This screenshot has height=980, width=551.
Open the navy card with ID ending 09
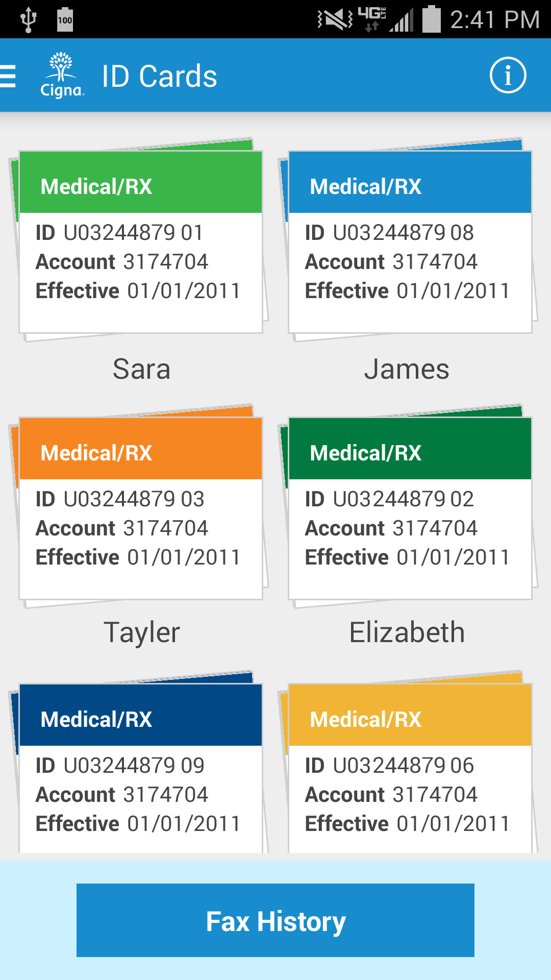[141, 768]
